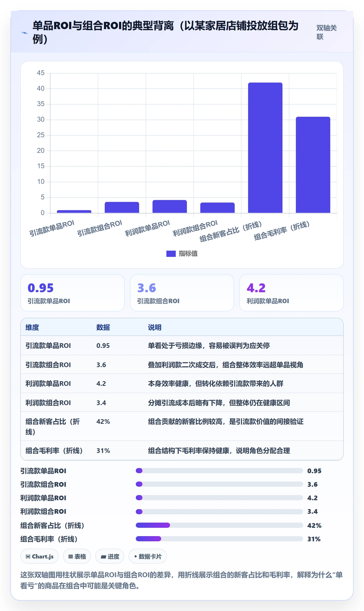The height and width of the screenshot is (611, 364).
Task: Open the 0.95 引流款单品ROI data card
Action: pyautogui.click(x=73, y=293)
